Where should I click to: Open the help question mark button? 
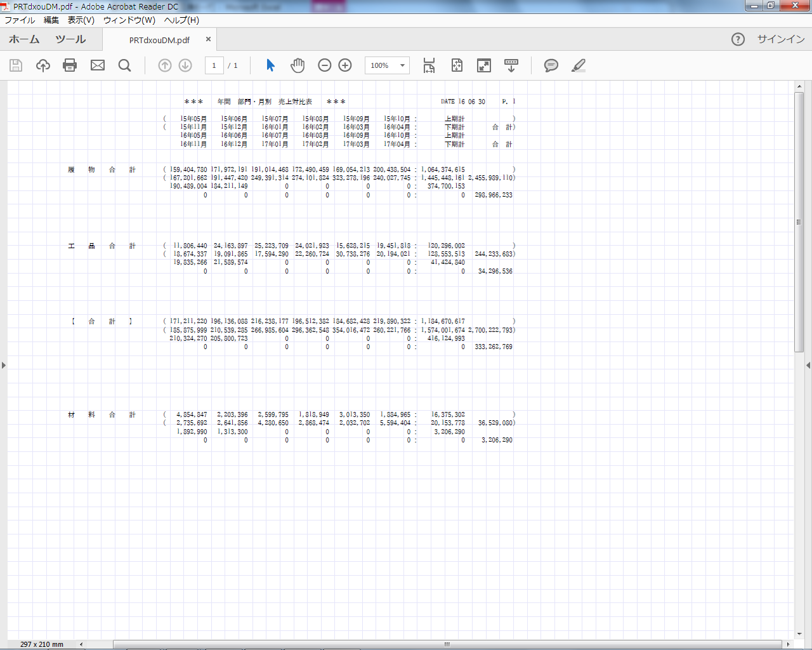pyautogui.click(x=738, y=39)
